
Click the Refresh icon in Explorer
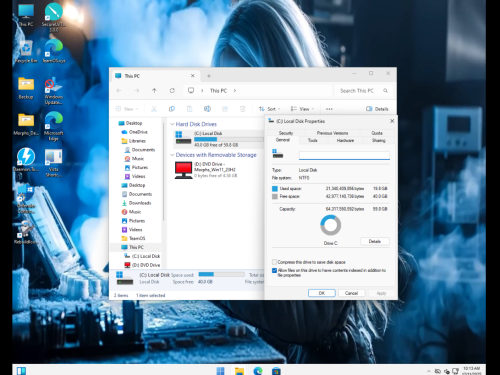tap(172, 90)
